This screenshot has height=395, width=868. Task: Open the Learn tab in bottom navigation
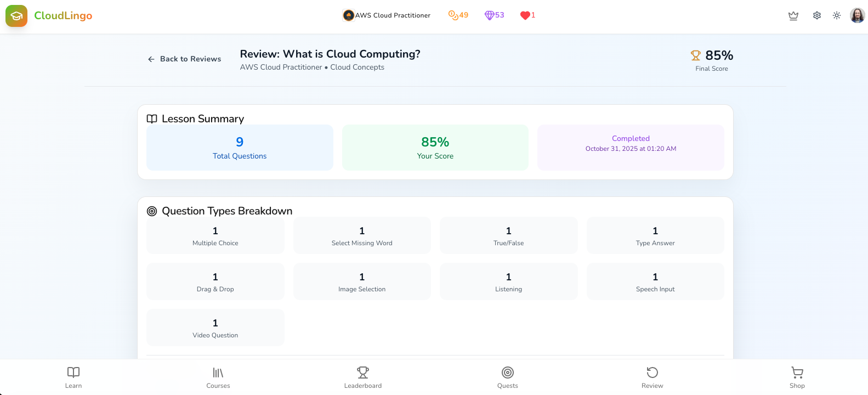[x=73, y=377]
